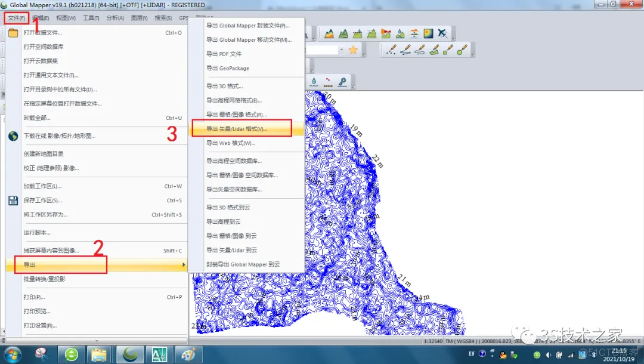The image size is (644, 364).
Task: Open the 视图(W) menu
Action: coord(66,18)
